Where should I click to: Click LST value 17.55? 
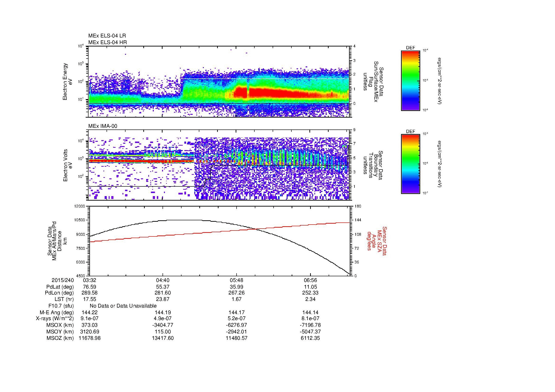(x=89, y=299)
